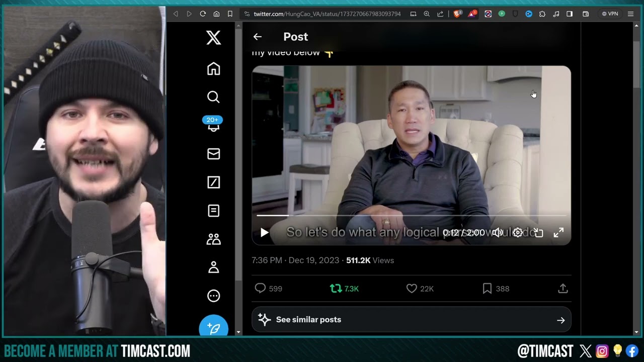Click the browser back navigation arrow
The width and height of the screenshot is (644, 362).
(176, 14)
